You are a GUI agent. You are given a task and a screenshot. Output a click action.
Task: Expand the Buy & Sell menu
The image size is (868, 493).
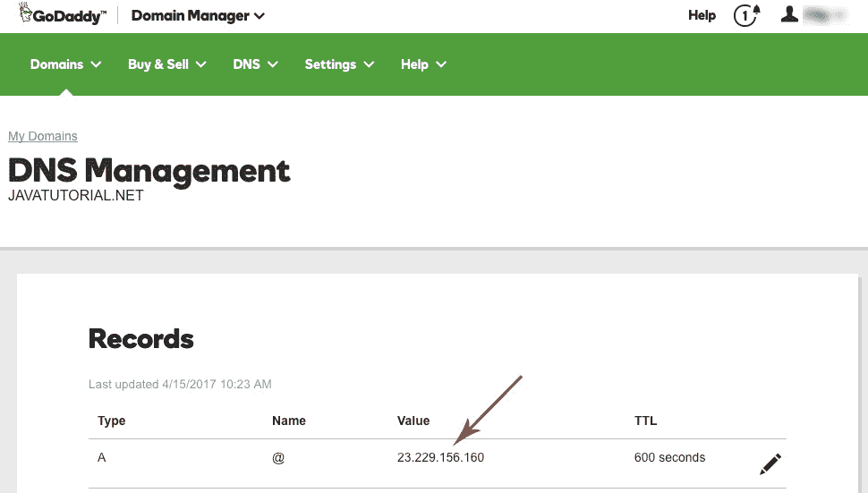tap(167, 64)
